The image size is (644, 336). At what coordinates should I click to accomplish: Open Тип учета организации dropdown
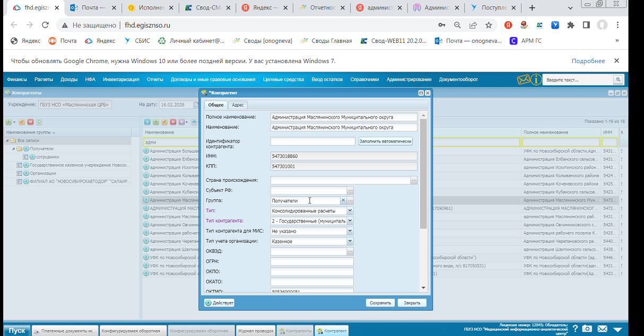pos(350,241)
